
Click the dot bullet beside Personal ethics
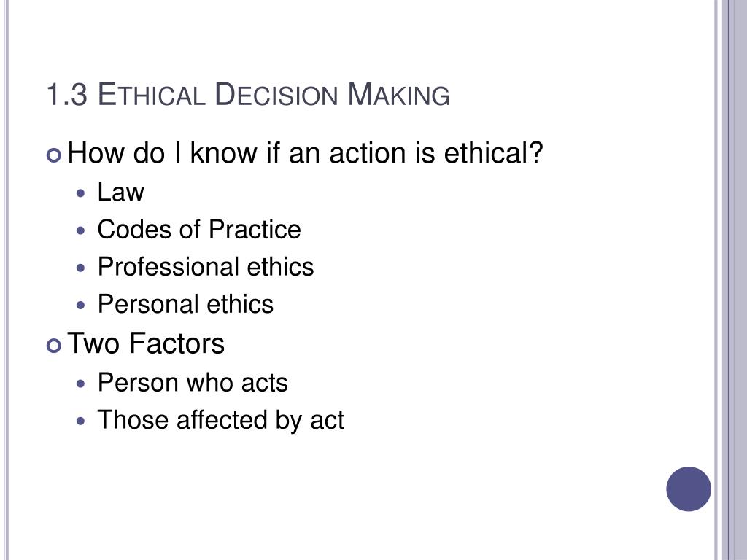click(81, 306)
